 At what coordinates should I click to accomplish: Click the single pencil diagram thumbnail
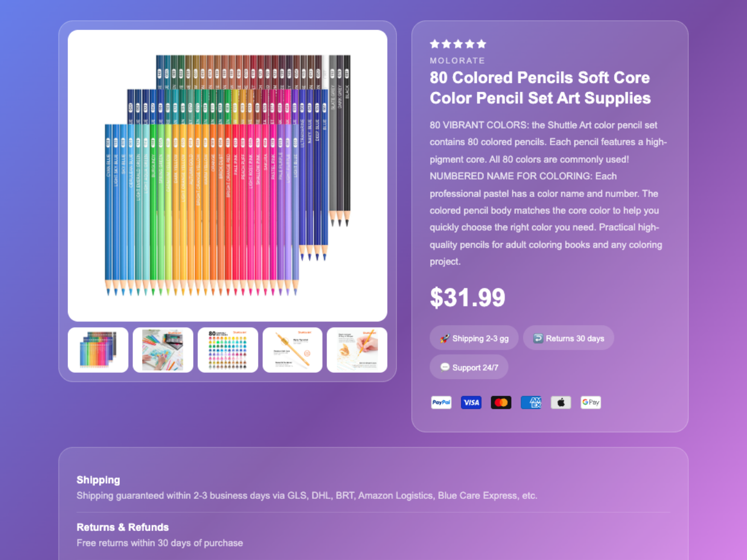(x=292, y=349)
